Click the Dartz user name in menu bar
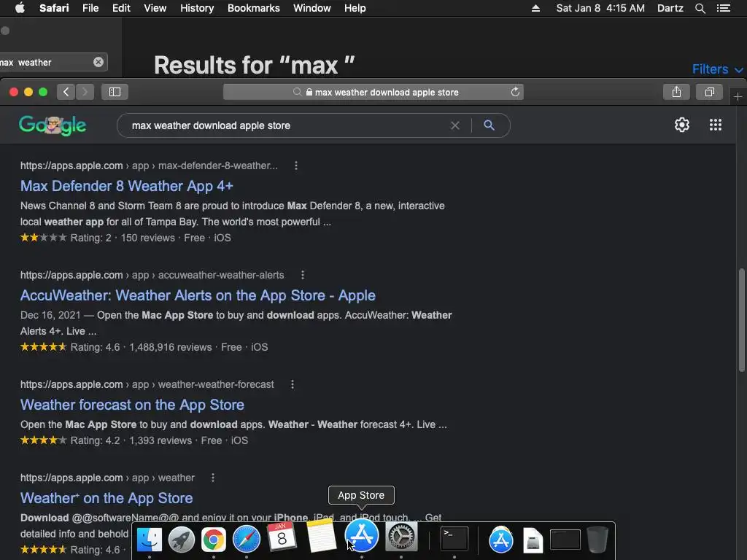The image size is (747, 560). coord(670,8)
